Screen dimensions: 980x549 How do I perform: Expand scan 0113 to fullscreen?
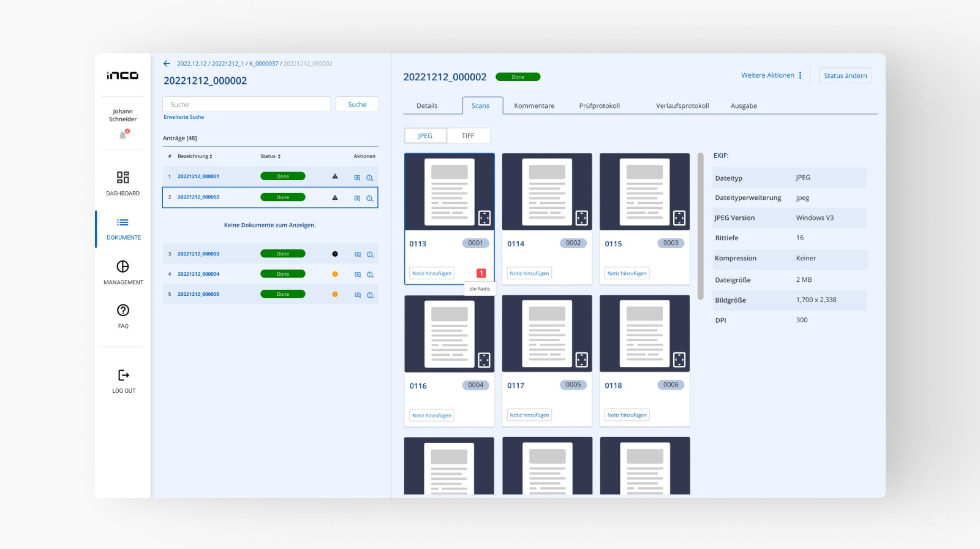(484, 218)
